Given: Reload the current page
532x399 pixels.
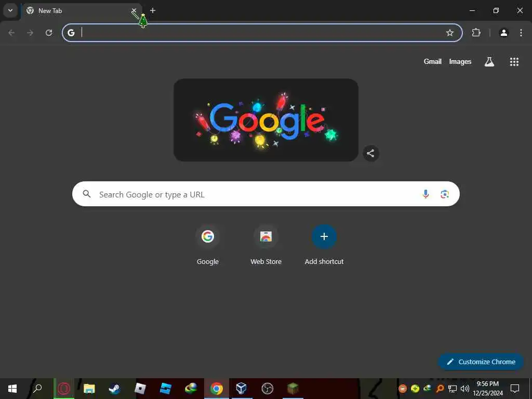Looking at the screenshot, I should click(x=49, y=33).
